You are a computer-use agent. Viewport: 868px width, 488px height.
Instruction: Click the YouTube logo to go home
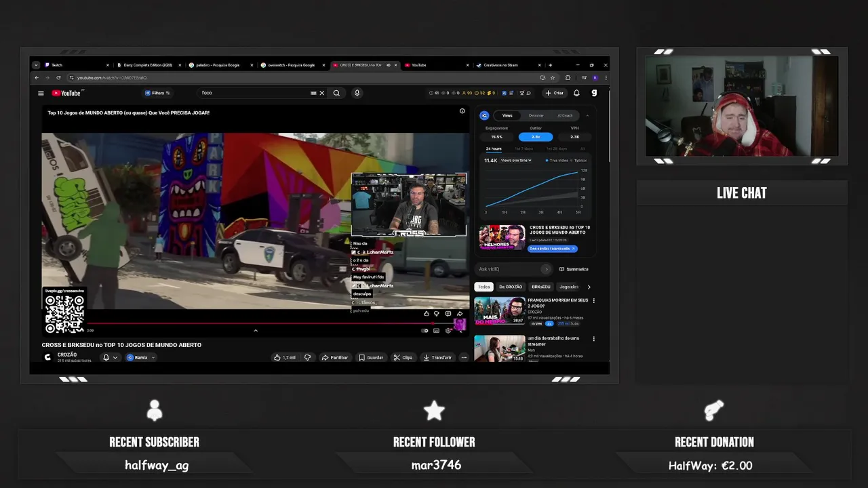tap(66, 93)
